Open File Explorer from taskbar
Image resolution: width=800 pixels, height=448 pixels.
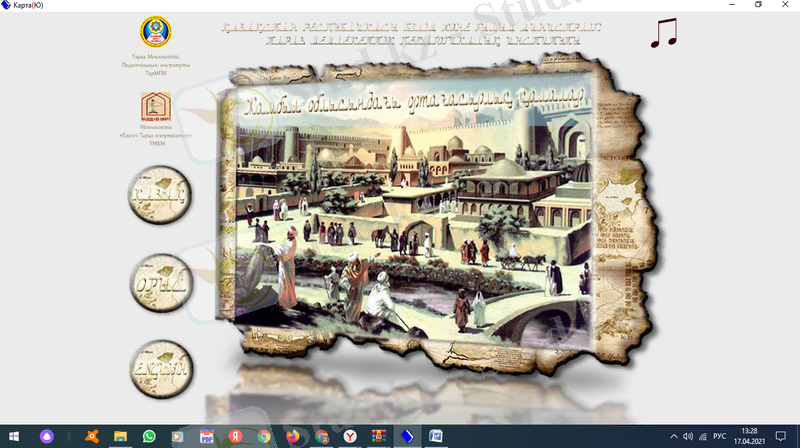pos(121,436)
